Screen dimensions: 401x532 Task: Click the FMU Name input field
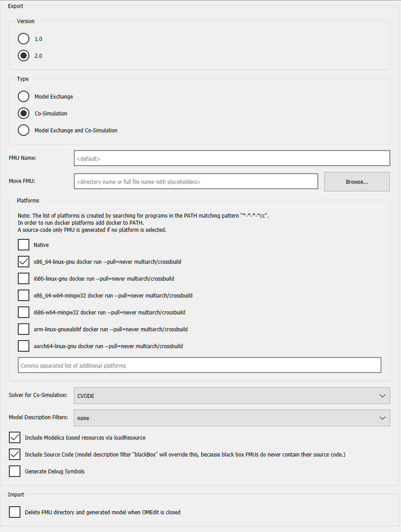(232, 158)
